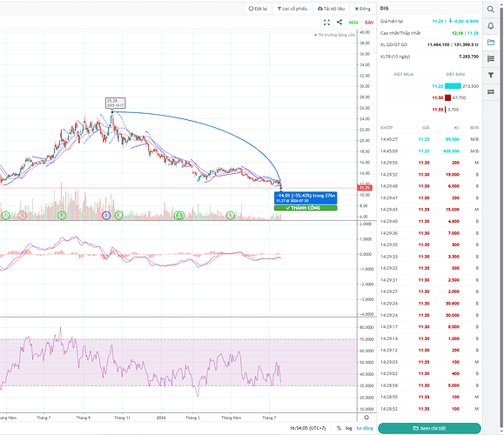Click the red BÁN sell button

369,22
